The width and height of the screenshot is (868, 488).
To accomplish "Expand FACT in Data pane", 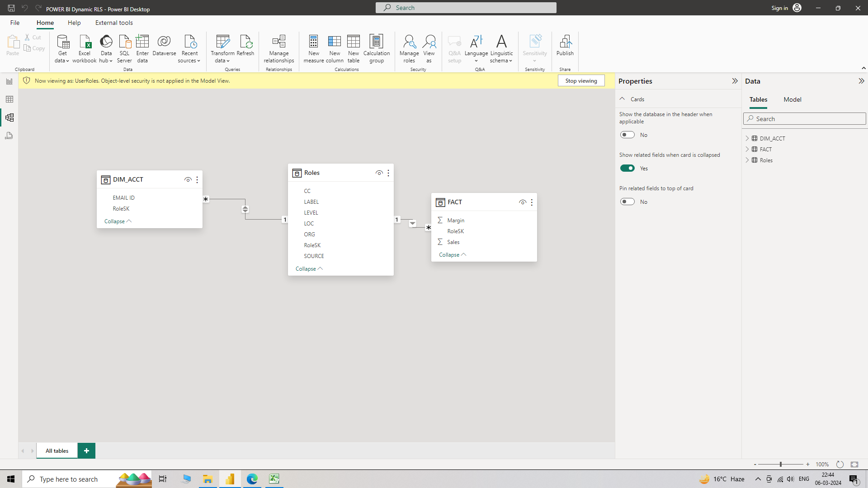I will point(747,149).
